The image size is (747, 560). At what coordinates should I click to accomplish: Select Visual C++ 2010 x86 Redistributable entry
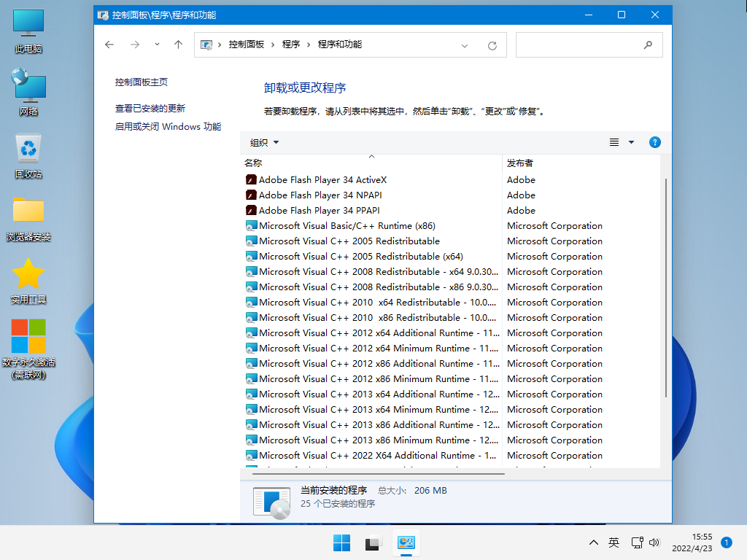click(371, 318)
